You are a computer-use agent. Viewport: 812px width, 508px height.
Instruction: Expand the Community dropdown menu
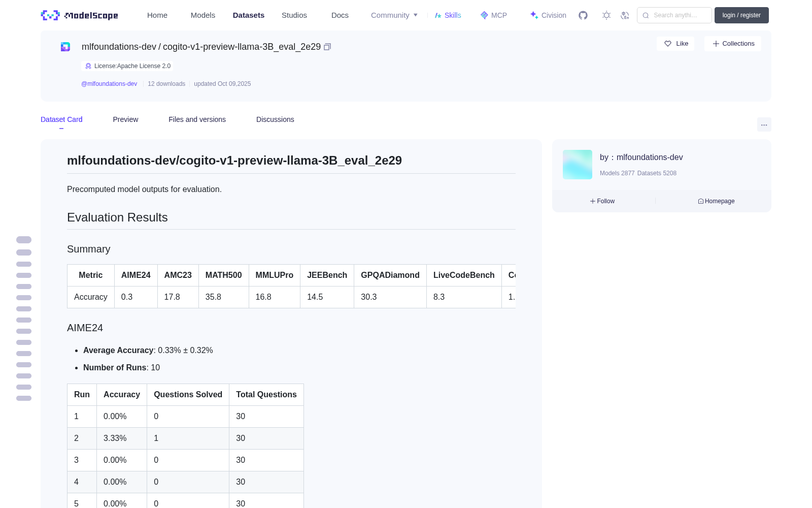[394, 15]
